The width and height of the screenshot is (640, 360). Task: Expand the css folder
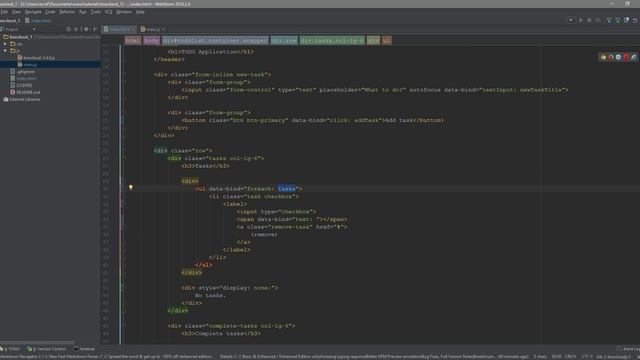(5, 44)
